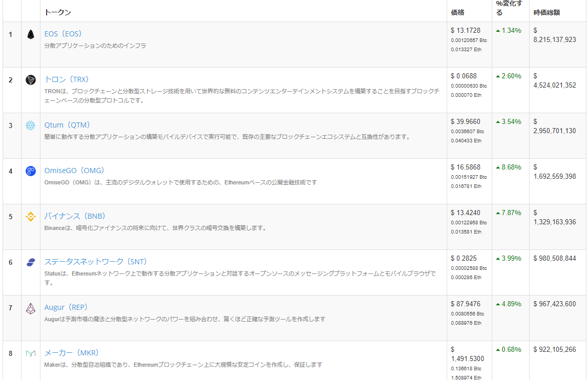Click EOS Eth price 0.013327 Eth
The height and width of the screenshot is (380, 588).
(x=466, y=50)
